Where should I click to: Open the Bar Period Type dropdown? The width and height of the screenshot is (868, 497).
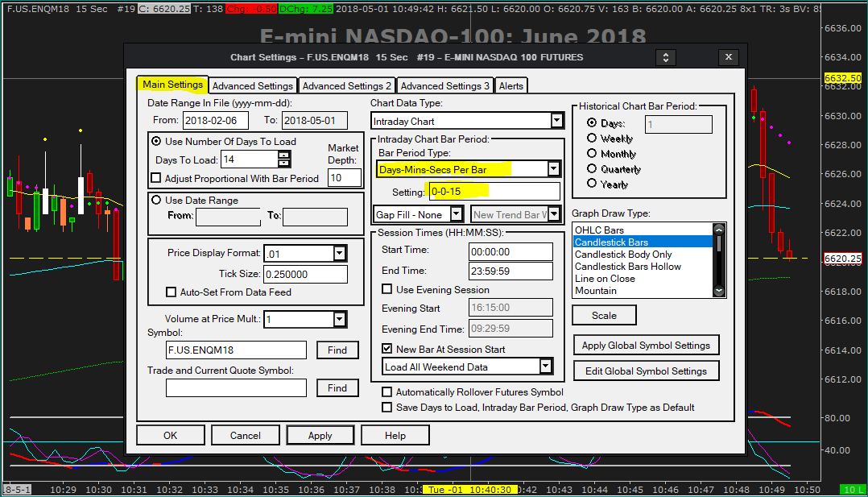(x=553, y=168)
